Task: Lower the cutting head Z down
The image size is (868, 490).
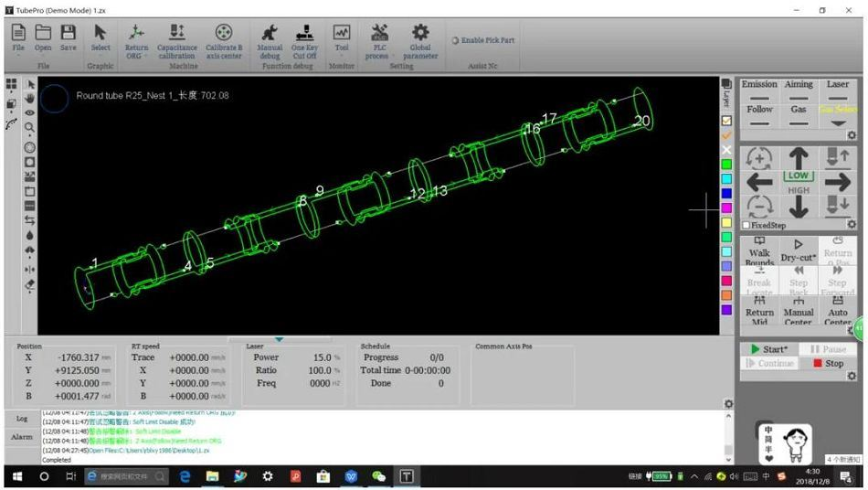Action: pos(838,206)
